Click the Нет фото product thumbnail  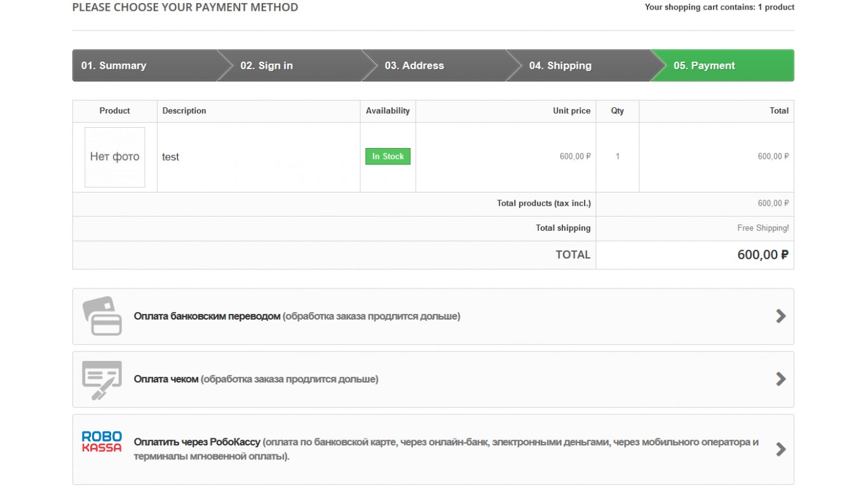point(115,157)
